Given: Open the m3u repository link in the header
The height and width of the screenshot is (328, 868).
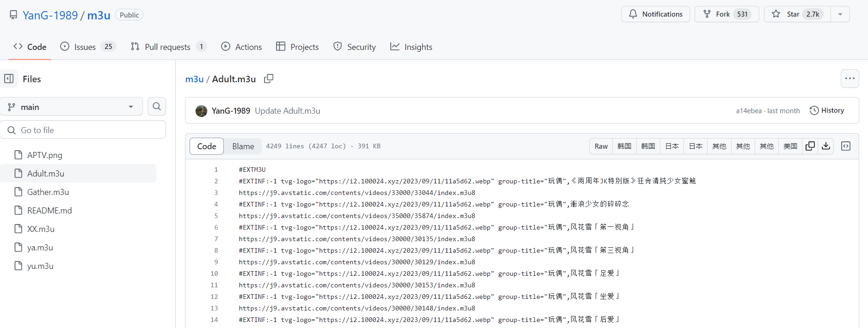Looking at the screenshot, I should tap(99, 15).
